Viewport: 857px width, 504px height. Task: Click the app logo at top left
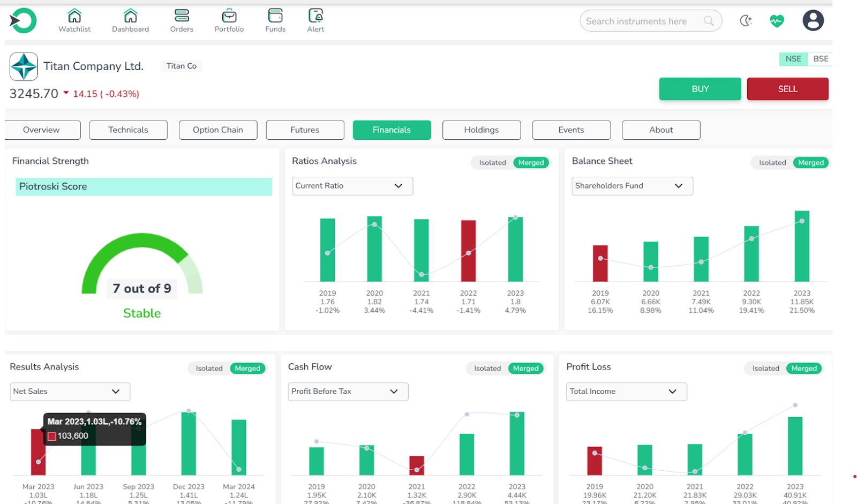pos(23,21)
